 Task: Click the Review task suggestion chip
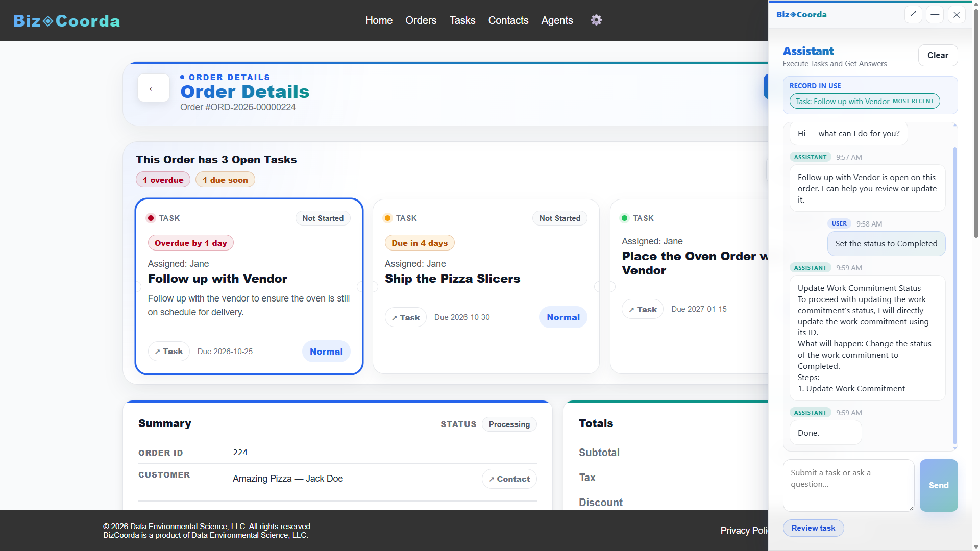pyautogui.click(x=813, y=528)
